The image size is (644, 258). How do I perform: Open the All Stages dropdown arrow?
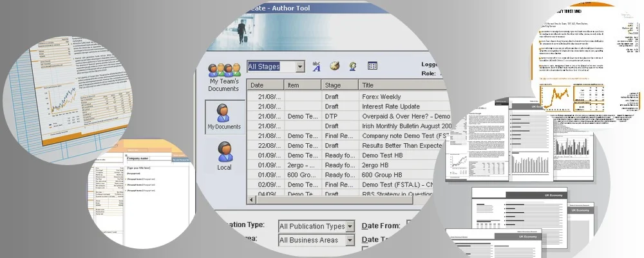coord(300,66)
